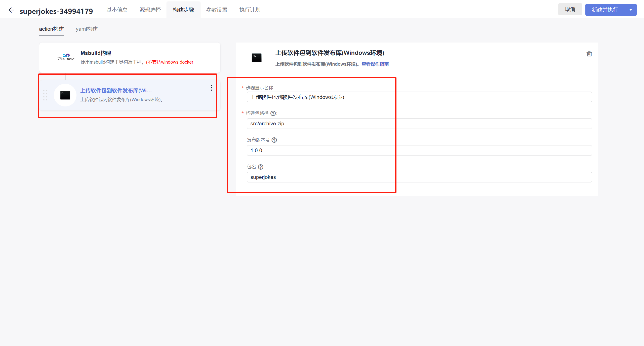Click the red 不支持windows docker warning text
This screenshot has width=644, height=346.
click(x=170, y=62)
